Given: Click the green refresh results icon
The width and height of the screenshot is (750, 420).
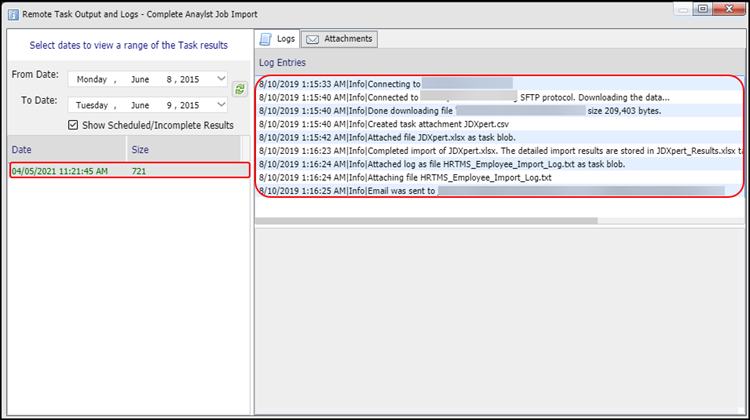Looking at the screenshot, I should [240, 89].
